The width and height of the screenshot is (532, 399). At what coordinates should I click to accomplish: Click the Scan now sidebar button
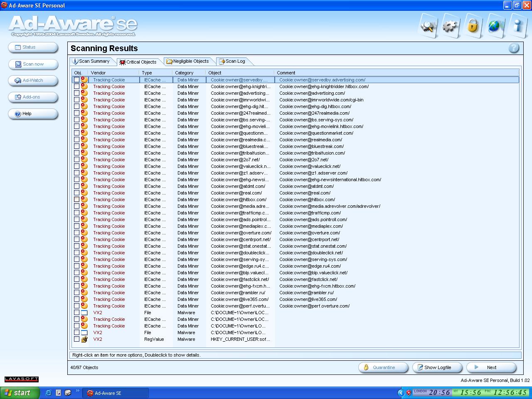click(x=33, y=64)
